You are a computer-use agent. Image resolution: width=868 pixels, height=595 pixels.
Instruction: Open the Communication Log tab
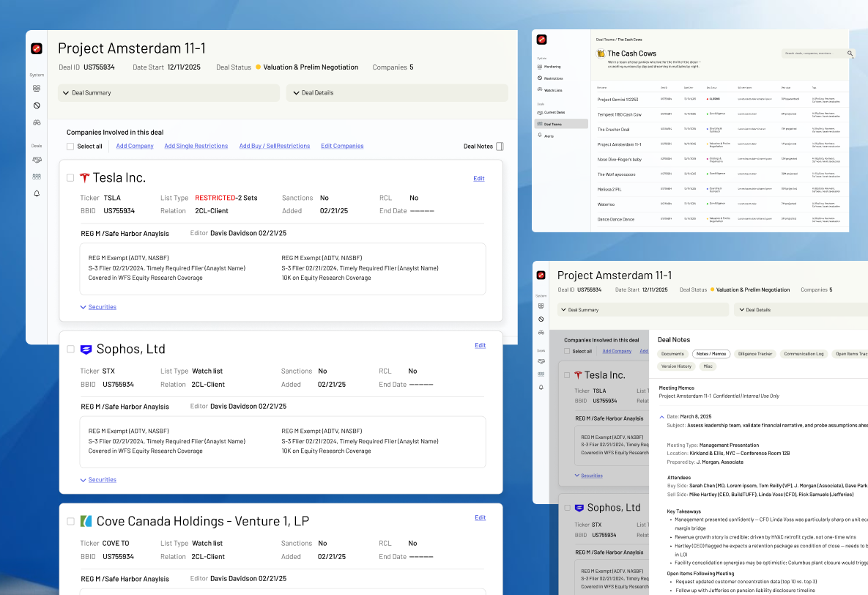[804, 353]
